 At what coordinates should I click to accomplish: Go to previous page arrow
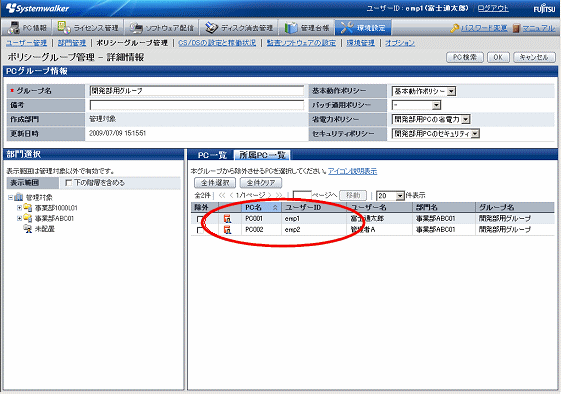(x=231, y=195)
